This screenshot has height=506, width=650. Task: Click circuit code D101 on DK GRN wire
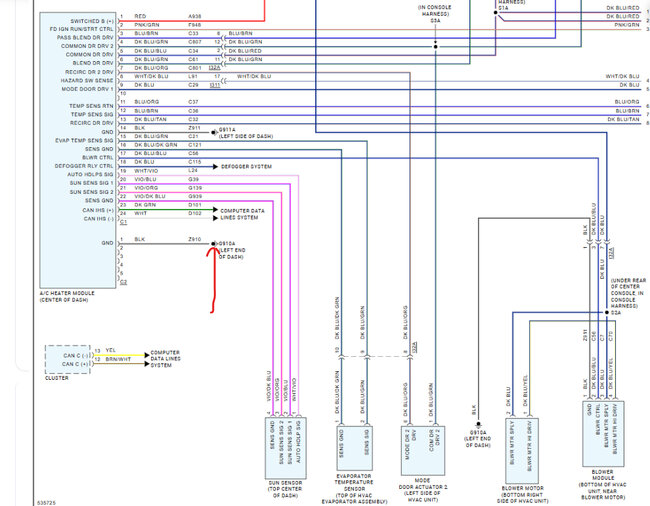194,205
